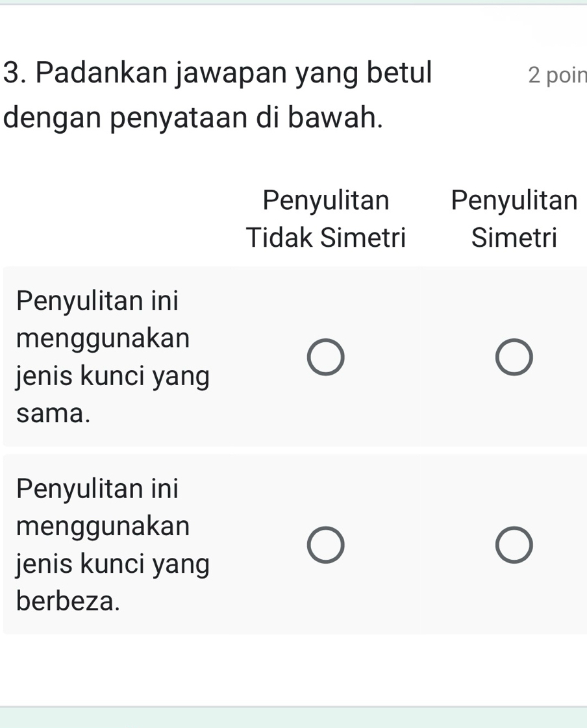The height and width of the screenshot is (728, 587).
Task: Select Penyulitan Tidak Simetri for kunci yang sama
Action: coord(325,356)
